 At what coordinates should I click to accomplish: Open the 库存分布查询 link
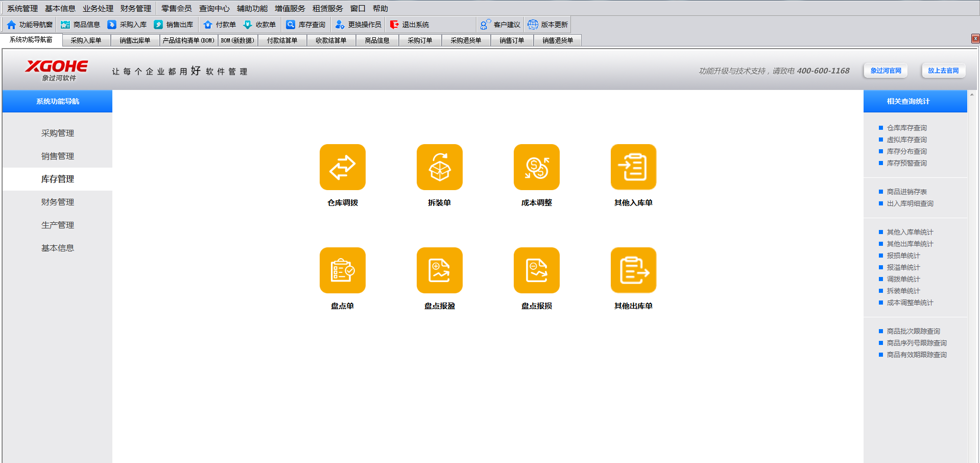pos(906,151)
